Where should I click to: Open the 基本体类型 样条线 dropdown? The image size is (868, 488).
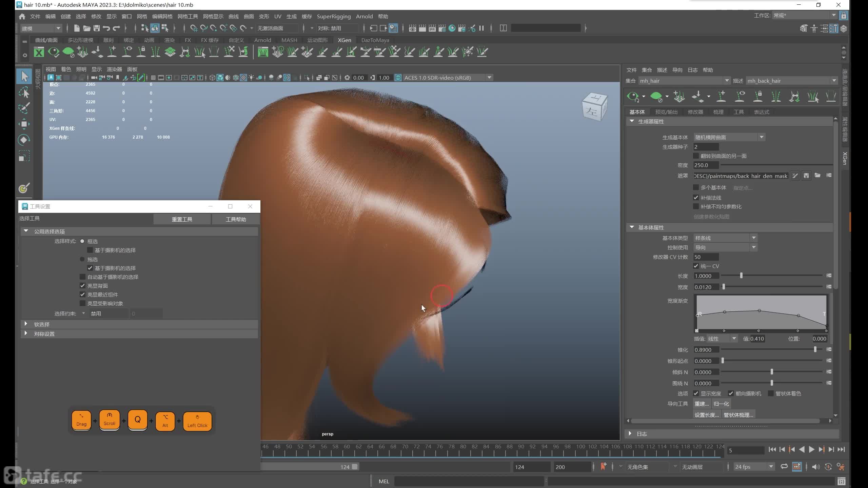pyautogui.click(x=725, y=238)
